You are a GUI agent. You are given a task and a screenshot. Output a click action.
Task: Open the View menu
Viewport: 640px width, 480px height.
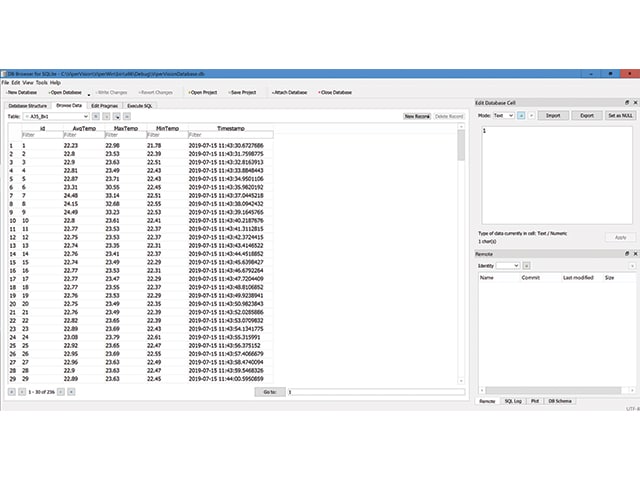[28, 82]
